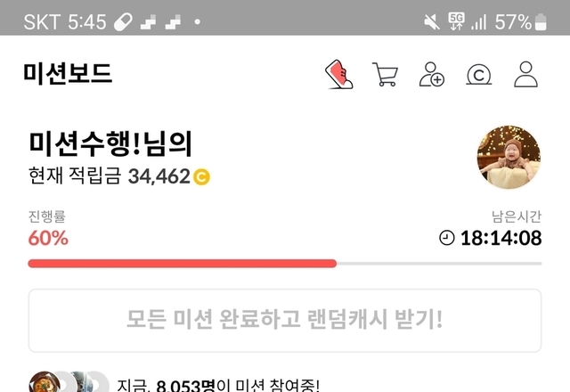The image size is (570, 392).
Task: Tap the clock icon beside remaining time
Action: 447,238
